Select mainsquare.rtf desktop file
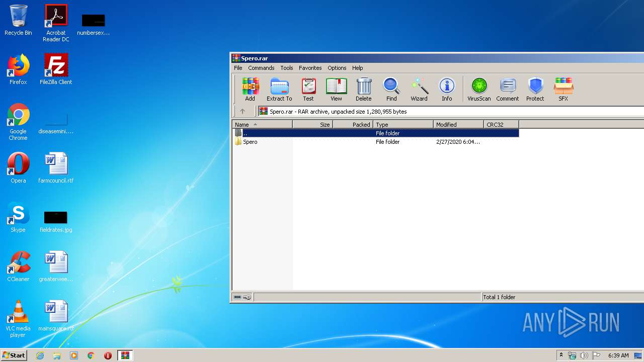The image size is (644, 362). (x=56, y=316)
